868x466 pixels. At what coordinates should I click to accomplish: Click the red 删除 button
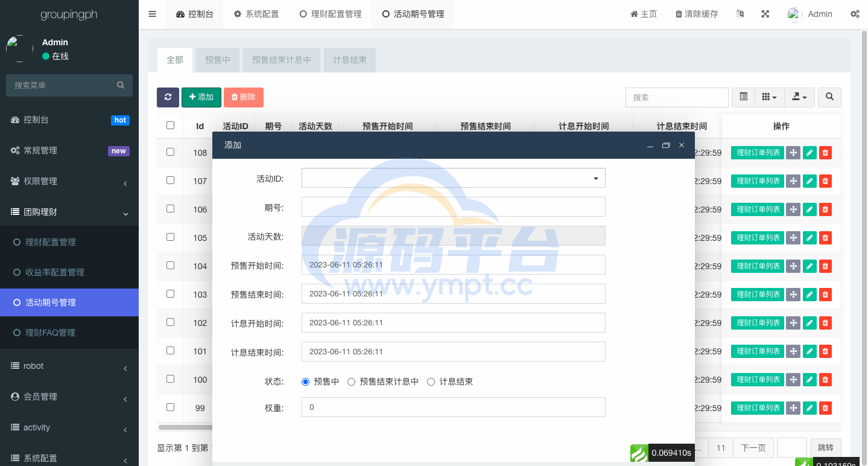(x=244, y=97)
